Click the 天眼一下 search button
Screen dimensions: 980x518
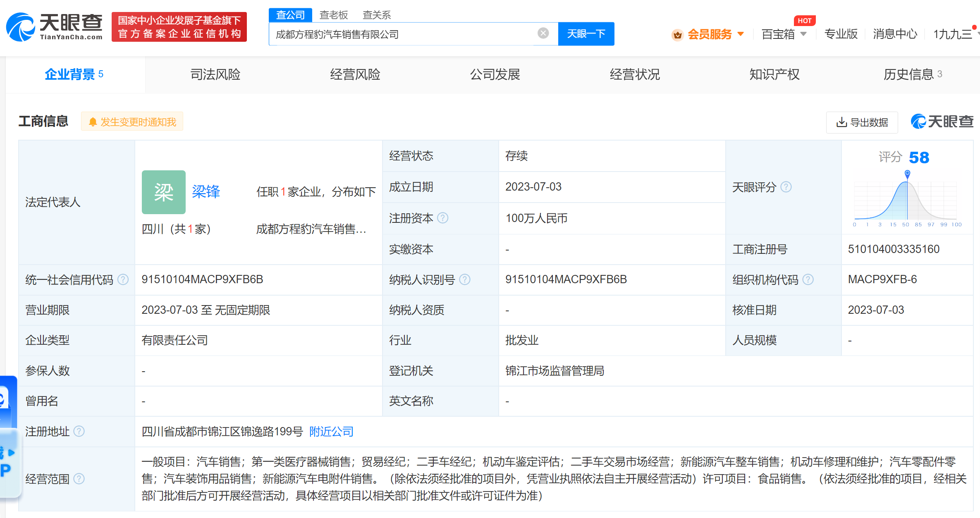(x=586, y=34)
